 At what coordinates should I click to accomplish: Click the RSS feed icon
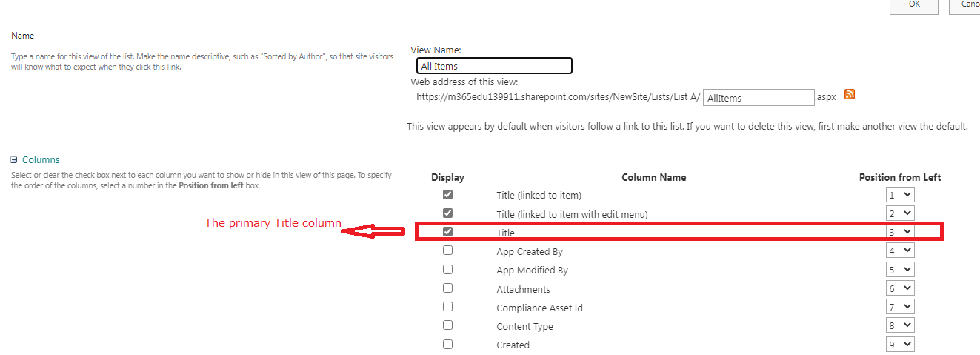pyautogui.click(x=850, y=94)
